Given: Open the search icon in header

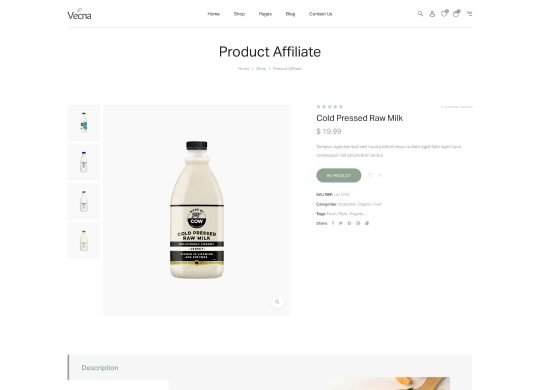Looking at the screenshot, I should [420, 14].
